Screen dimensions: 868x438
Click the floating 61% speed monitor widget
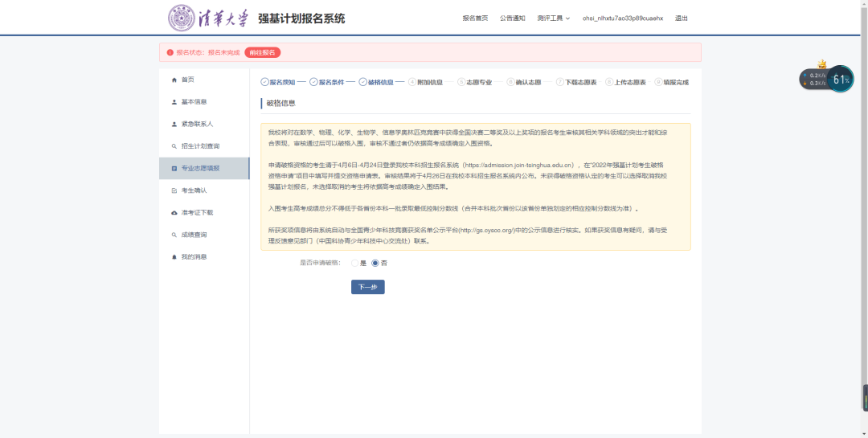(826, 80)
